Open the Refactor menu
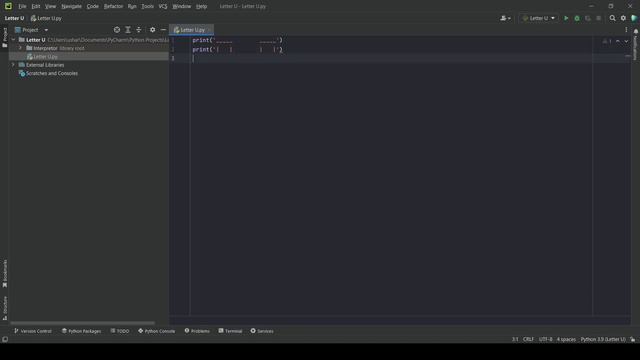 click(113, 6)
